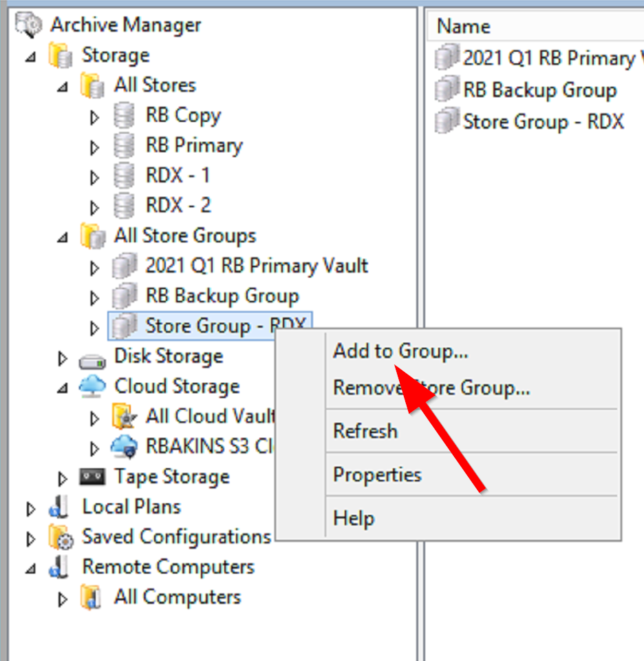This screenshot has width=644, height=661.
Task: Click the Cloud Storage cloud icon
Action: 92,386
